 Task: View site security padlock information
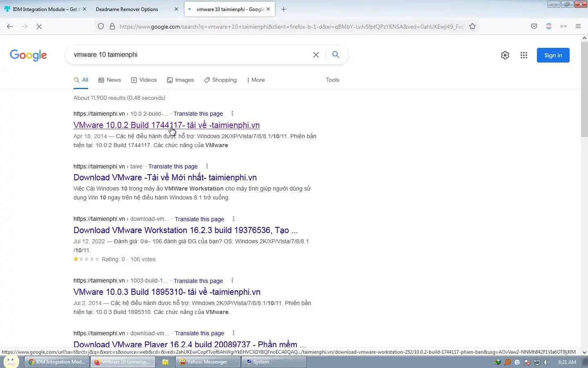coord(112,27)
